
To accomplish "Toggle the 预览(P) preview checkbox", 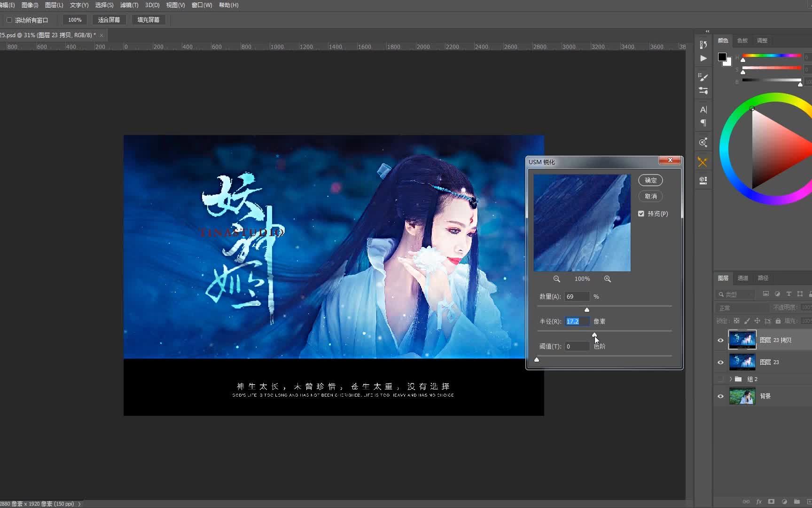I will [641, 214].
